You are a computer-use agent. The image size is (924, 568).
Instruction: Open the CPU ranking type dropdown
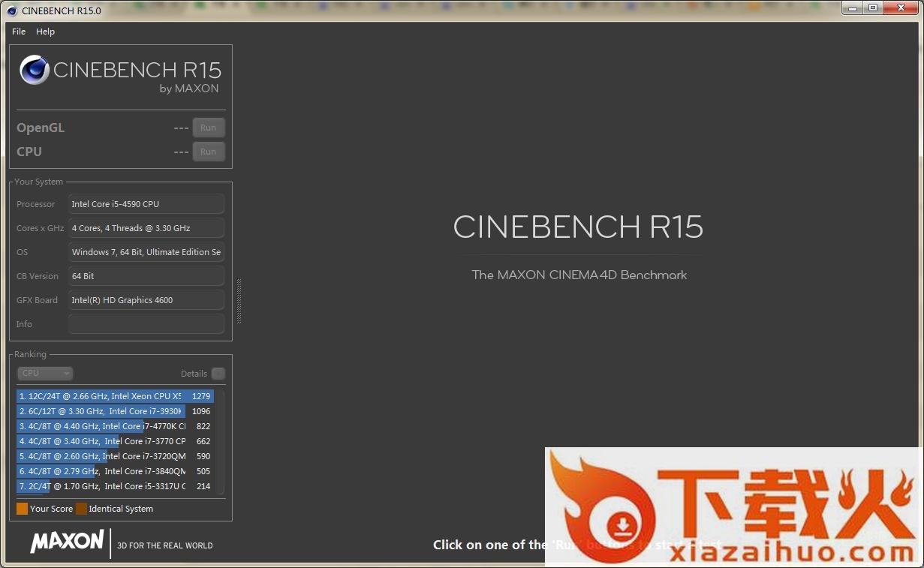pyautogui.click(x=45, y=373)
